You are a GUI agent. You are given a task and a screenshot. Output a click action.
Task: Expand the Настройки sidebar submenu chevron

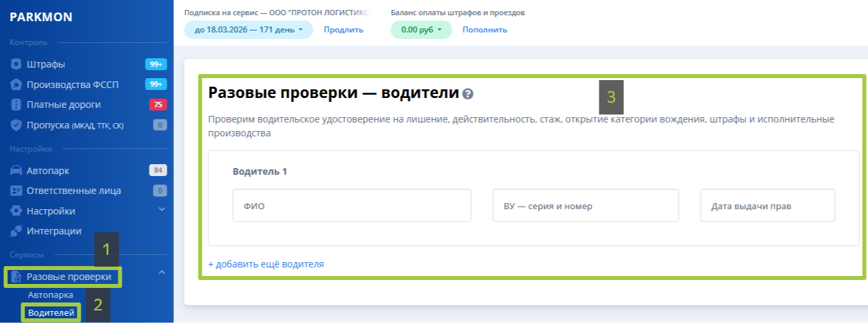coord(161,210)
